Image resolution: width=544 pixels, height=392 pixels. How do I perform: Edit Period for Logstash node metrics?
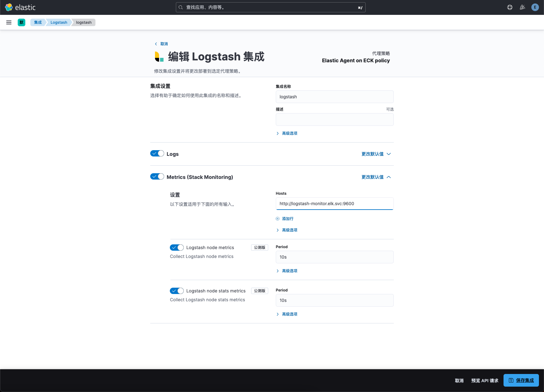335,257
